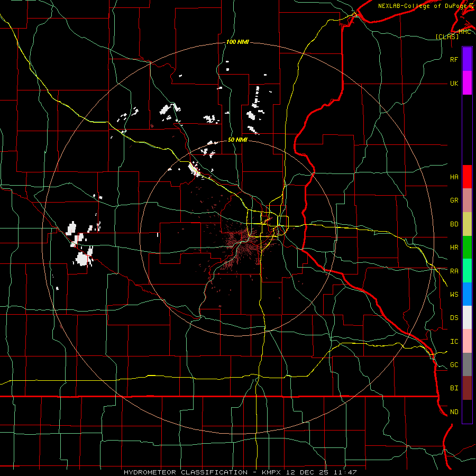This screenshot has height=476, width=476.
Task: Click the 'GC' legend label text
Action: [x=454, y=364]
